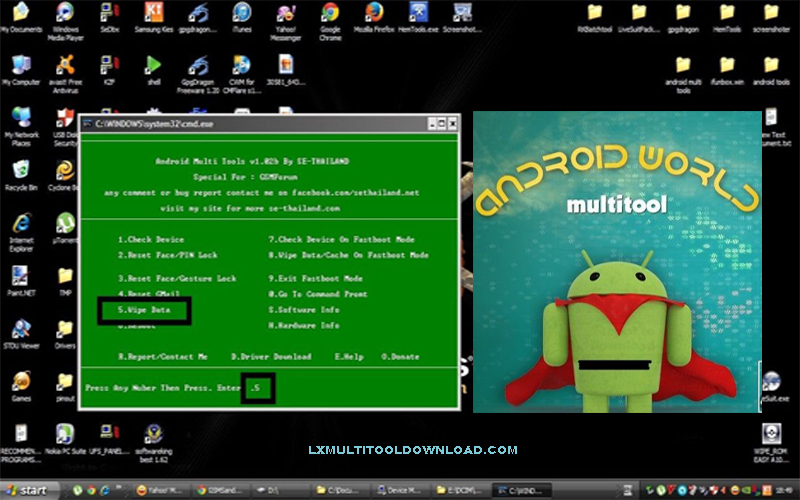The width and height of the screenshot is (800, 500).
Task: Click 'O.Donate' text in cmd window
Action: (400, 357)
